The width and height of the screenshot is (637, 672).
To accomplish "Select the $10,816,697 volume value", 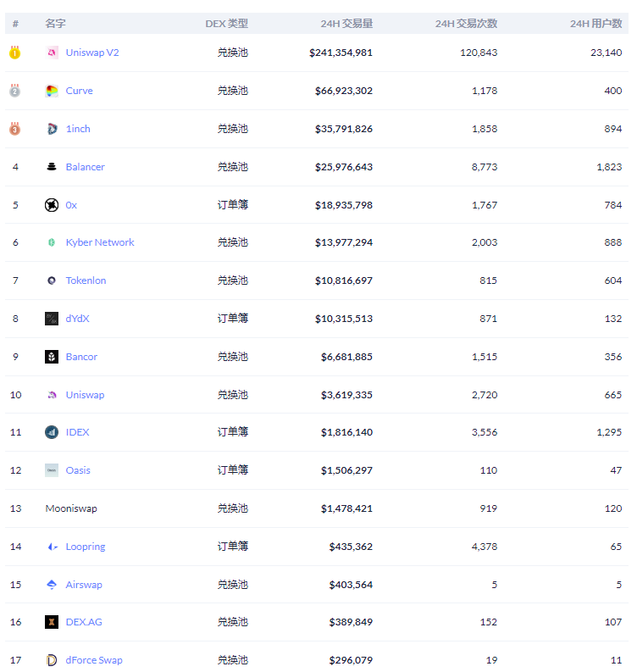I will pos(344,280).
